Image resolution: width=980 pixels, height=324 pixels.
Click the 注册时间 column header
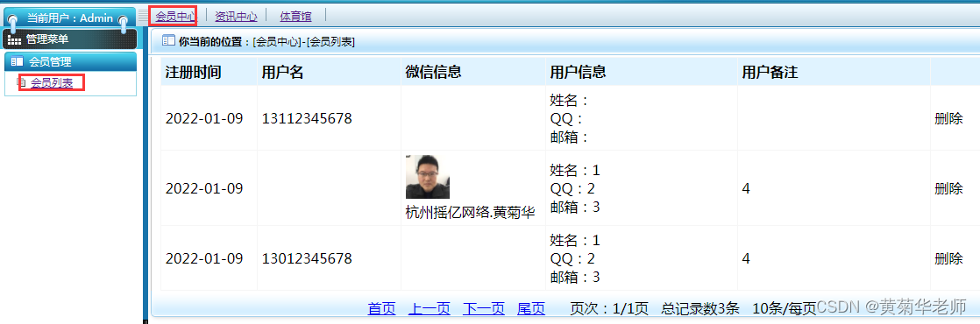tap(193, 72)
